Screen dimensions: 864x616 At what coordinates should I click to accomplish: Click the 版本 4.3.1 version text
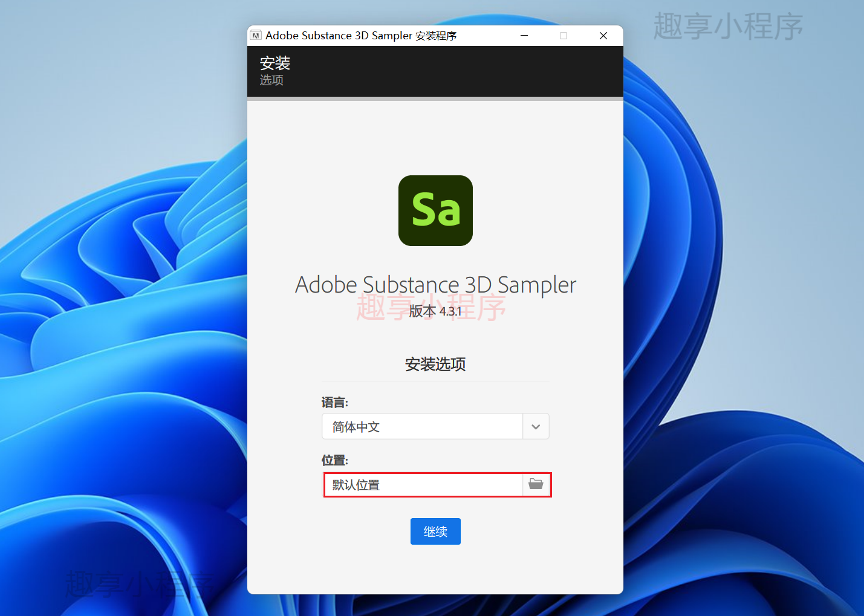coord(435,311)
